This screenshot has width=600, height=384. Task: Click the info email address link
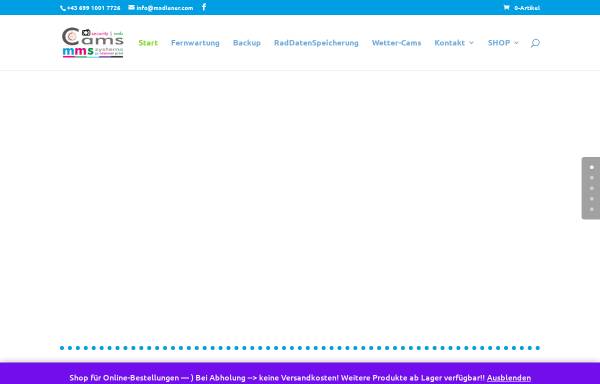click(165, 8)
